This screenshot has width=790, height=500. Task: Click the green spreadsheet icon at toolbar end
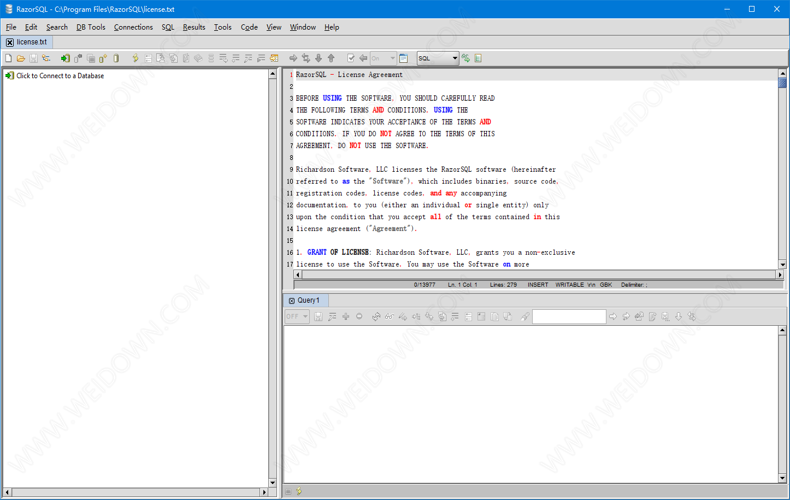click(x=478, y=58)
